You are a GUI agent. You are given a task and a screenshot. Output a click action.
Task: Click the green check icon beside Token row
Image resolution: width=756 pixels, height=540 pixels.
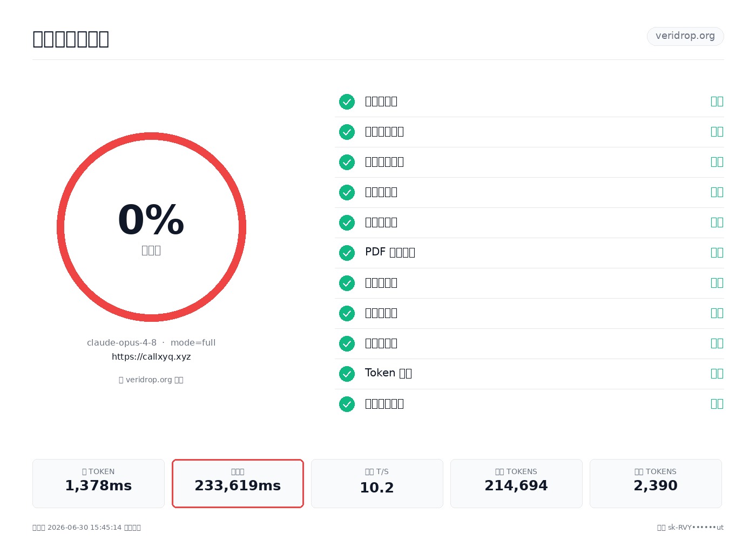(x=347, y=374)
